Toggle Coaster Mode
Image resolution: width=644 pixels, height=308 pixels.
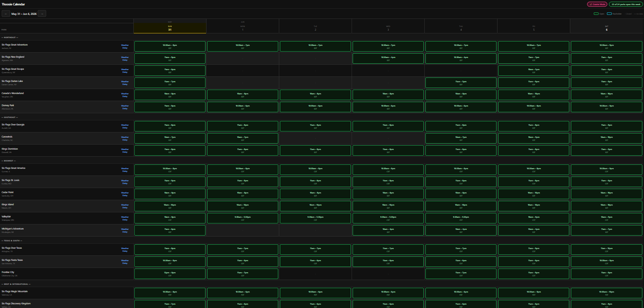pos(597,4)
